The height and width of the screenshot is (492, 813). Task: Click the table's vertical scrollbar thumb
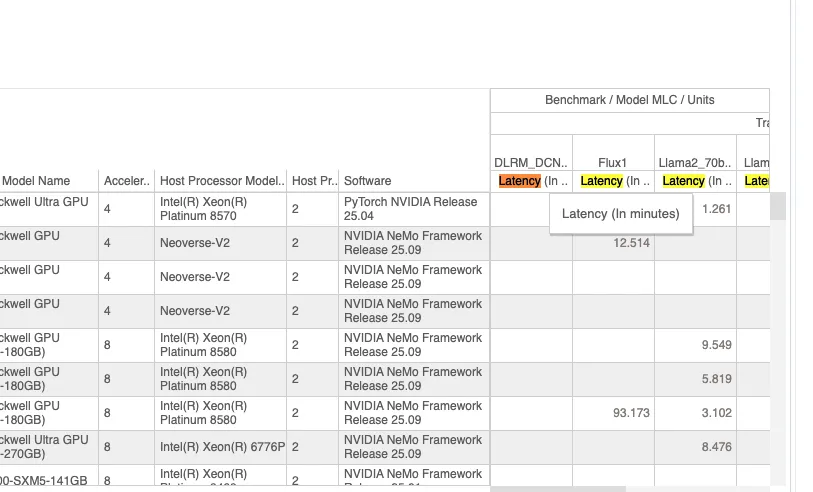(777, 207)
